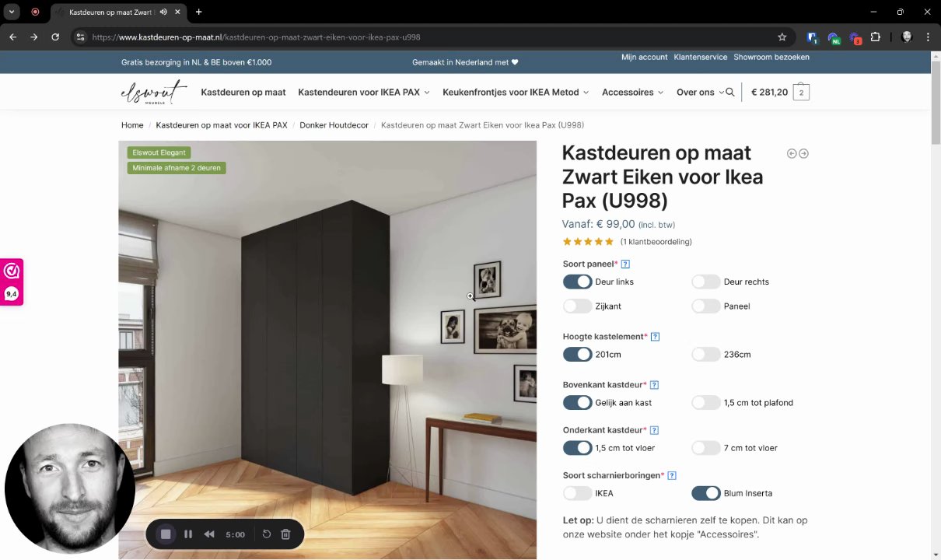Open help icon next to Soort scharnierboringen

click(x=672, y=476)
